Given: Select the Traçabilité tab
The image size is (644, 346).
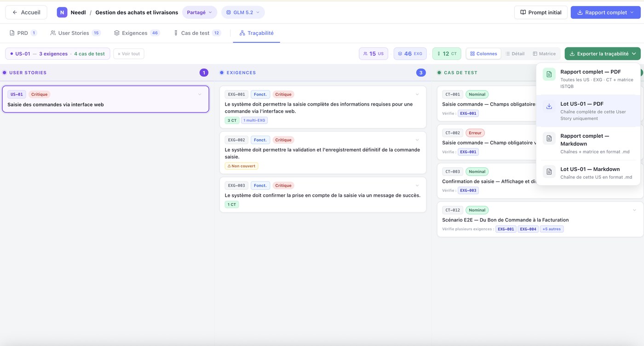Looking at the screenshot, I should [x=257, y=33].
